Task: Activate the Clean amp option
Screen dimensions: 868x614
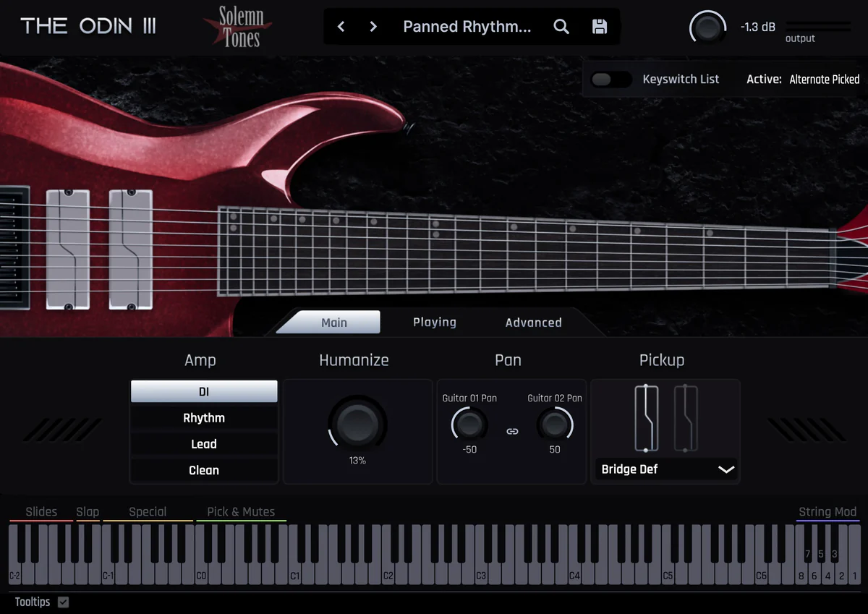Action: coord(203,470)
